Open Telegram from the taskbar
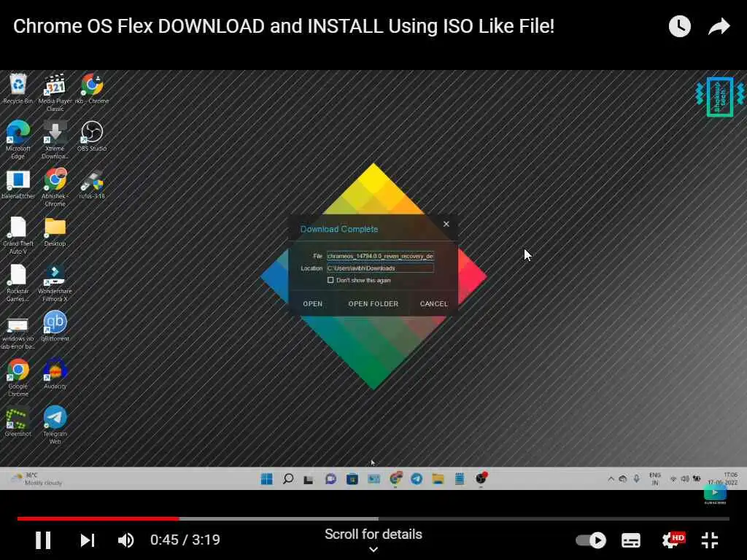Screen dimensions: 747x560 [x=417, y=478]
